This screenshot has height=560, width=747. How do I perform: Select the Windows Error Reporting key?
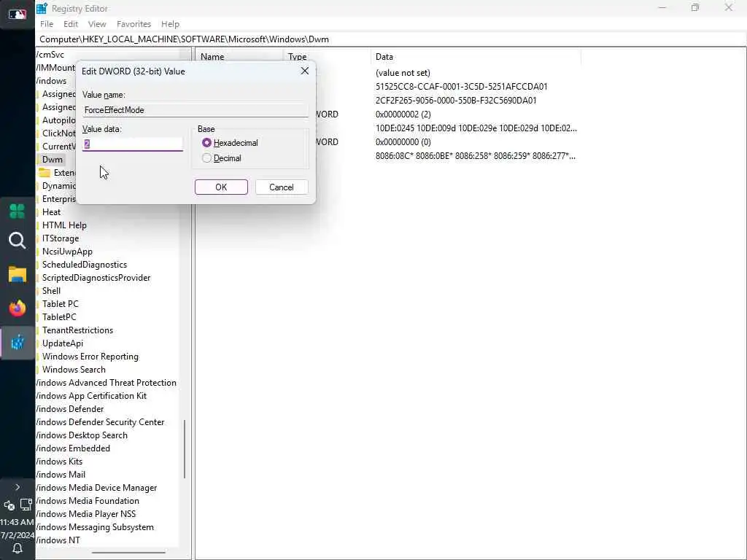click(x=90, y=356)
